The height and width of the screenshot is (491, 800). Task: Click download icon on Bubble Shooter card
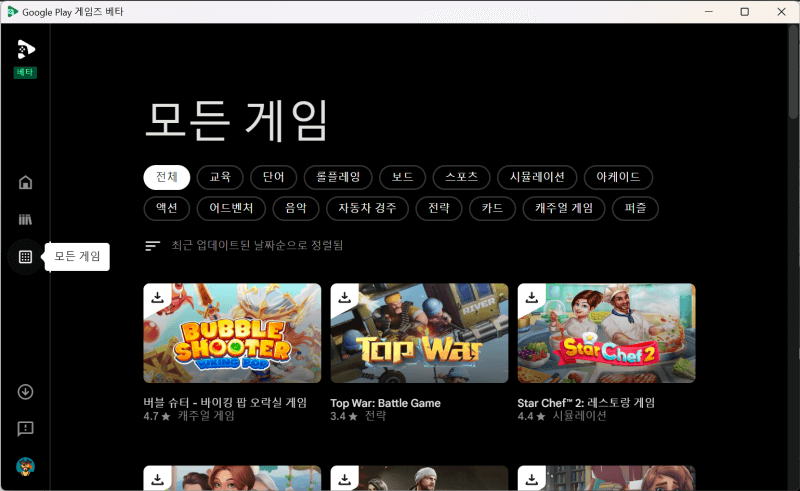[x=158, y=298]
